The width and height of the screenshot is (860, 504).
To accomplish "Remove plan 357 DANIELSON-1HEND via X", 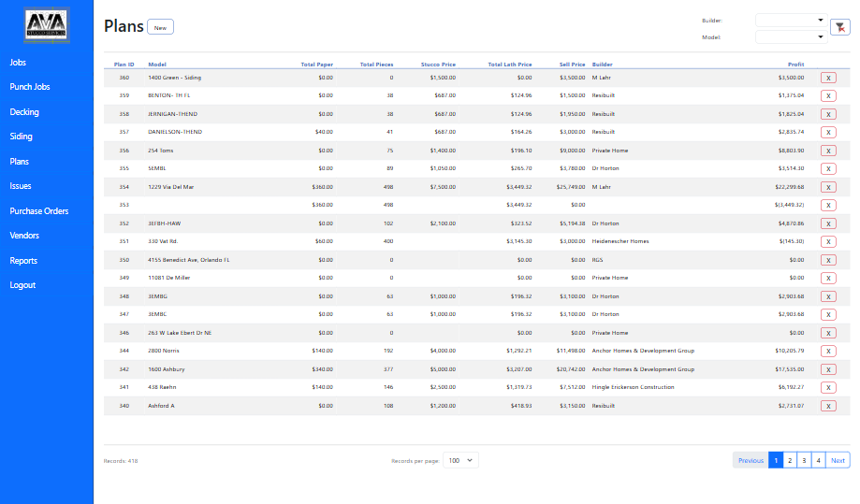I will pyautogui.click(x=827, y=133).
